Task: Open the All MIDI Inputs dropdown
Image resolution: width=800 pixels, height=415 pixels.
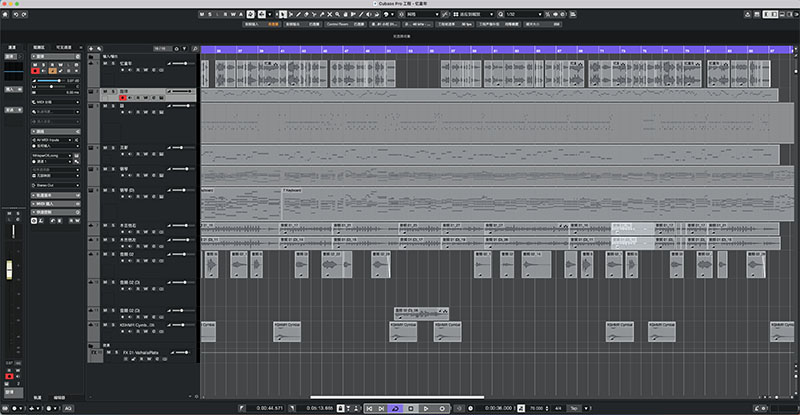Action: click(x=53, y=139)
